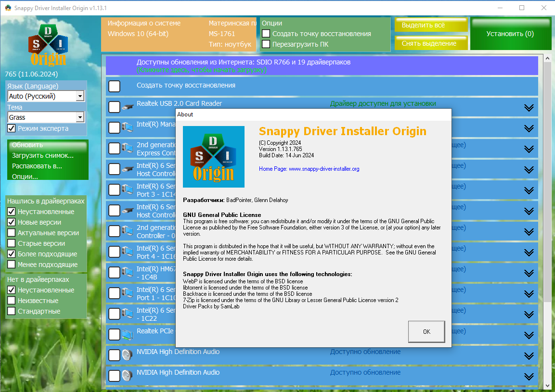
Task: Click the Origin logo image in About dialog
Action: coord(213,157)
